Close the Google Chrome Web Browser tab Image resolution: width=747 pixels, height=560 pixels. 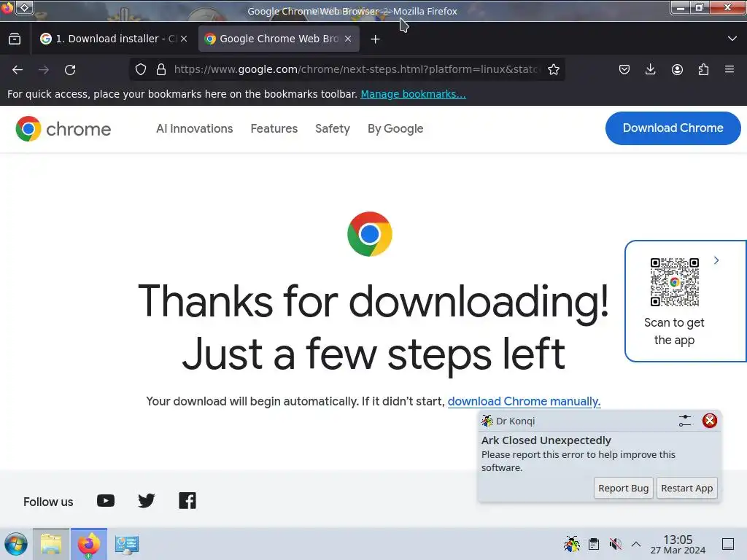348,39
